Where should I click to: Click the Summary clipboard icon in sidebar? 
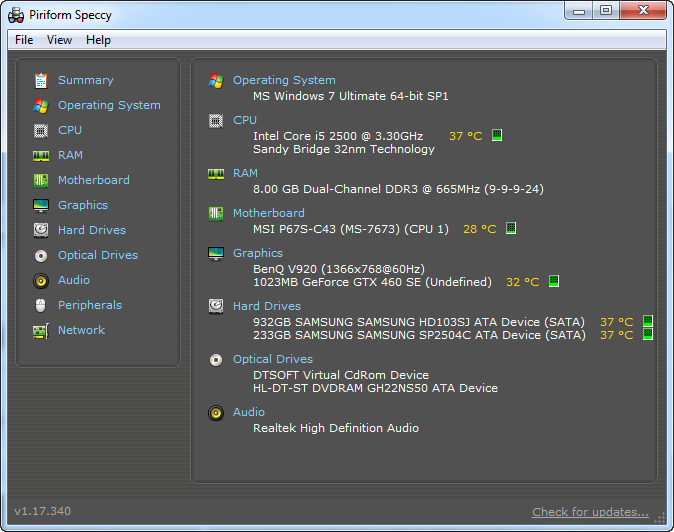pyautogui.click(x=41, y=80)
